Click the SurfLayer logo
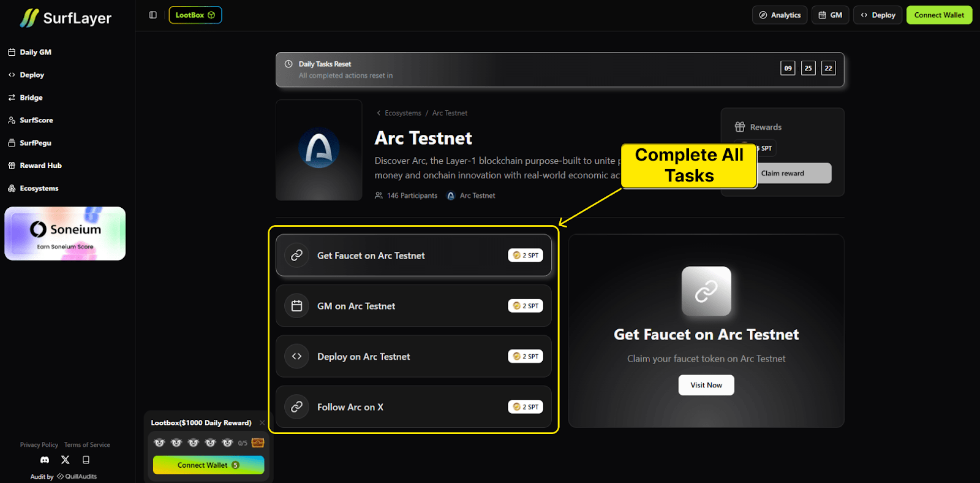Screen dimensions: 980x483 (x=66, y=18)
